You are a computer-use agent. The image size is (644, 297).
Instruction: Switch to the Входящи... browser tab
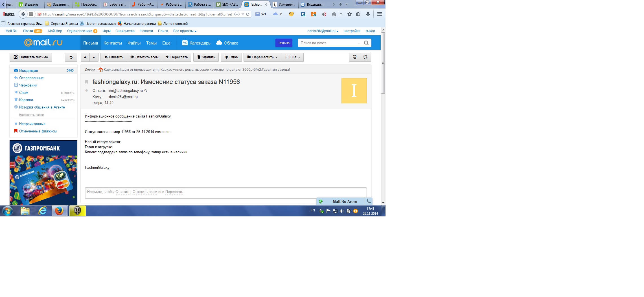tap(312, 4)
